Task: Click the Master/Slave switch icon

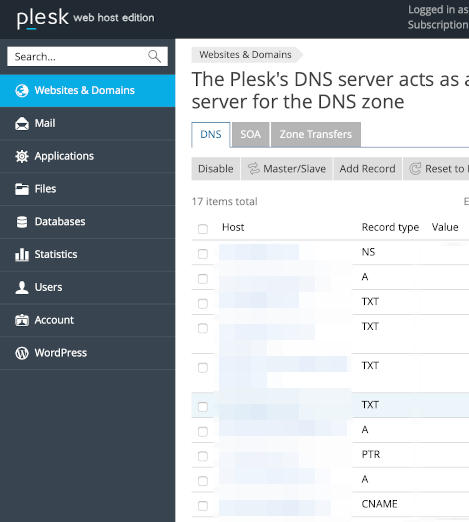Action: point(254,169)
